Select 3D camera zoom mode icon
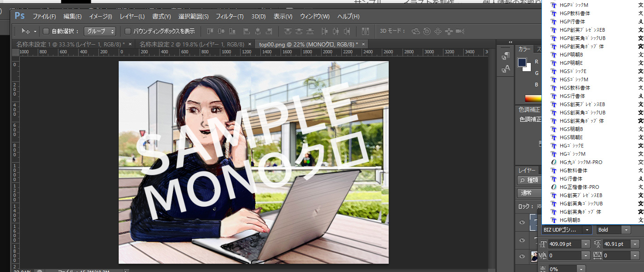 (x=460, y=31)
